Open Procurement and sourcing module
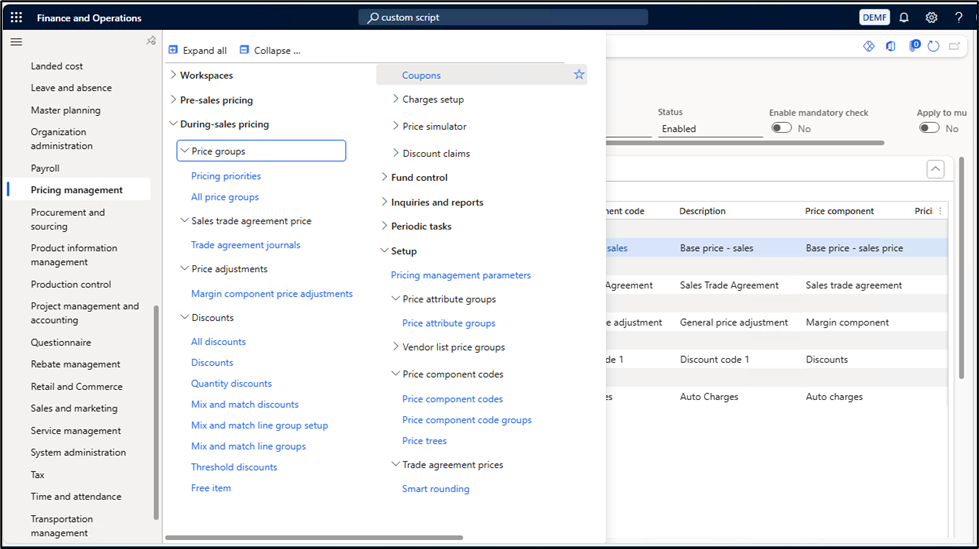The height and width of the screenshot is (549, 979). click(x=68, y=219)
